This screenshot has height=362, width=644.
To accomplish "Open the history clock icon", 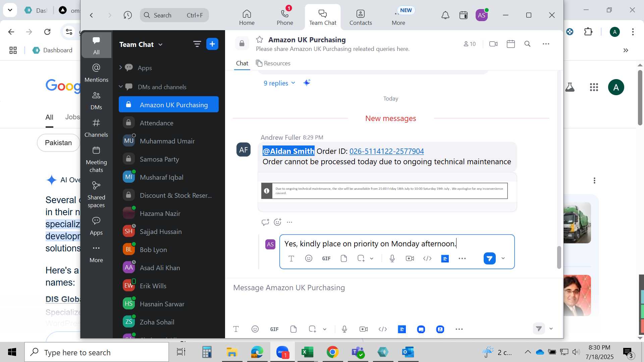I will (127, 15).
